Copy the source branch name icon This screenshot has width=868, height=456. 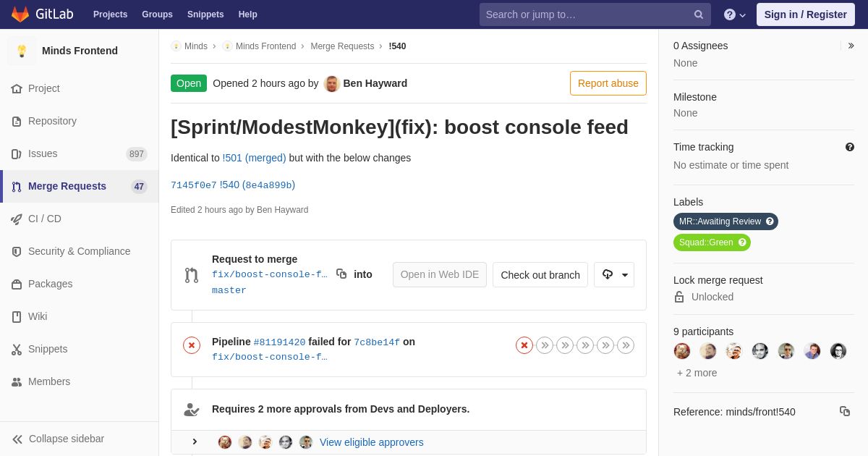(341, 274)
